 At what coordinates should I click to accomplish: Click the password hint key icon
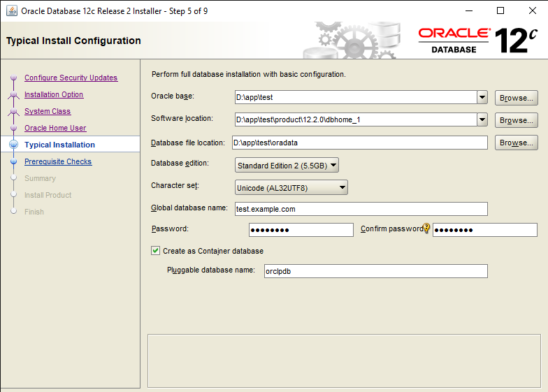click(426, 228)
